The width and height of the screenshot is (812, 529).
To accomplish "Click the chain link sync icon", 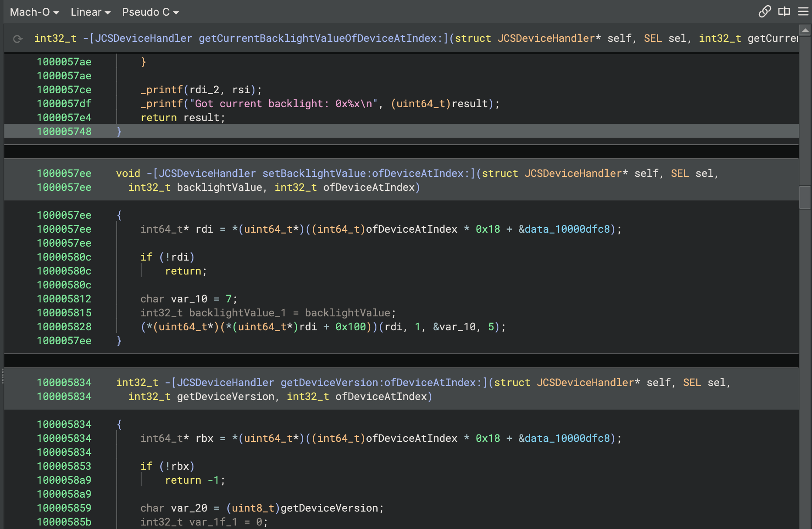I will pos(765,12).
